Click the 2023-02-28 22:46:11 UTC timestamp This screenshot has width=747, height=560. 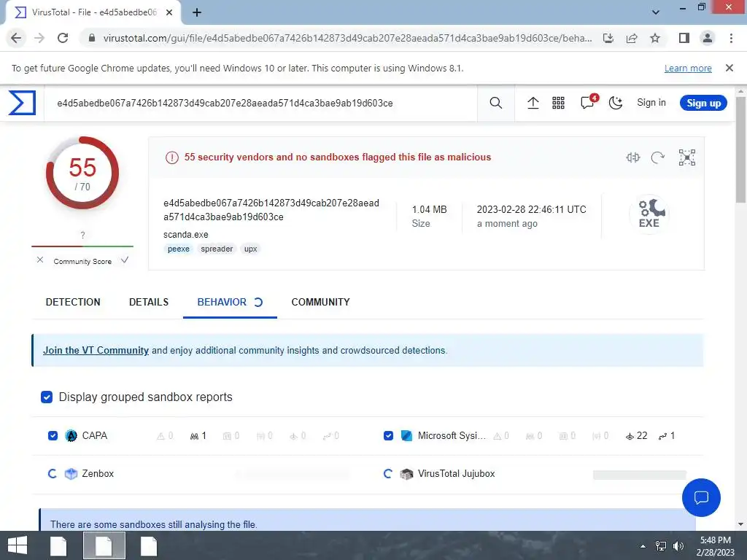pyautogui.click(x=532, y=209)
